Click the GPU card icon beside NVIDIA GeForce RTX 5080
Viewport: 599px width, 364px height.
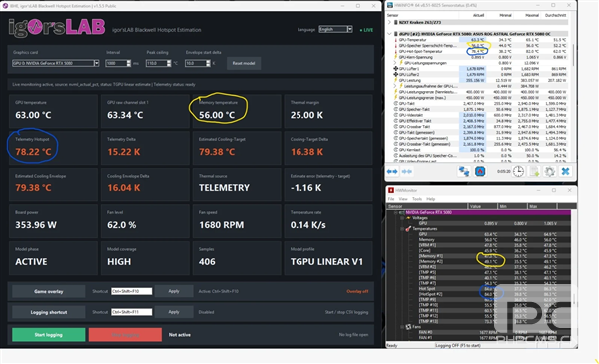point(402,212)
